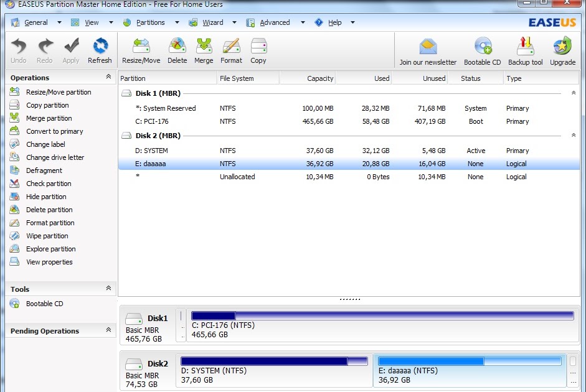Collapse the Operations panel
Screen dimensions: 586x392
(x=108, y=77)
